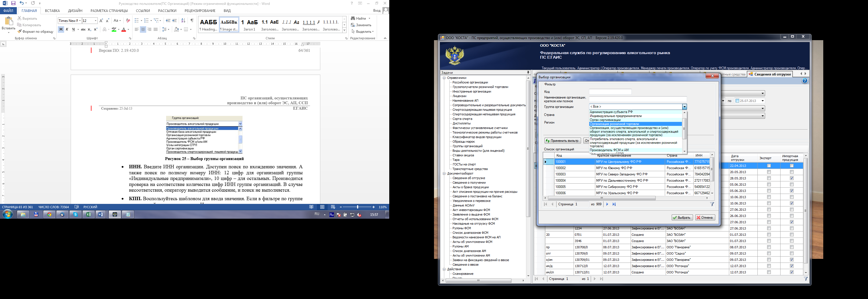Open help in the EGAIS window

tap(805, 81)
